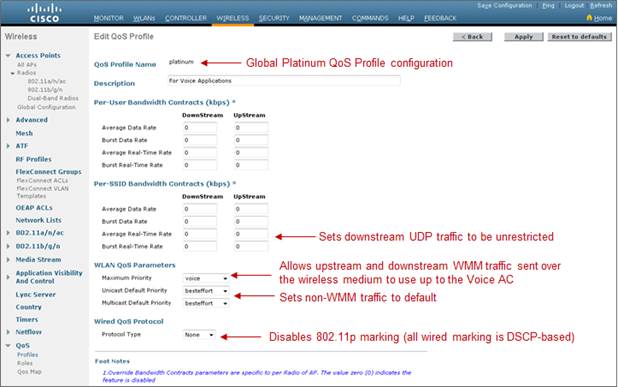
Task: Click per-SSID Burst Real-Time Rate DownStream field
Action: tap(200, 247)
